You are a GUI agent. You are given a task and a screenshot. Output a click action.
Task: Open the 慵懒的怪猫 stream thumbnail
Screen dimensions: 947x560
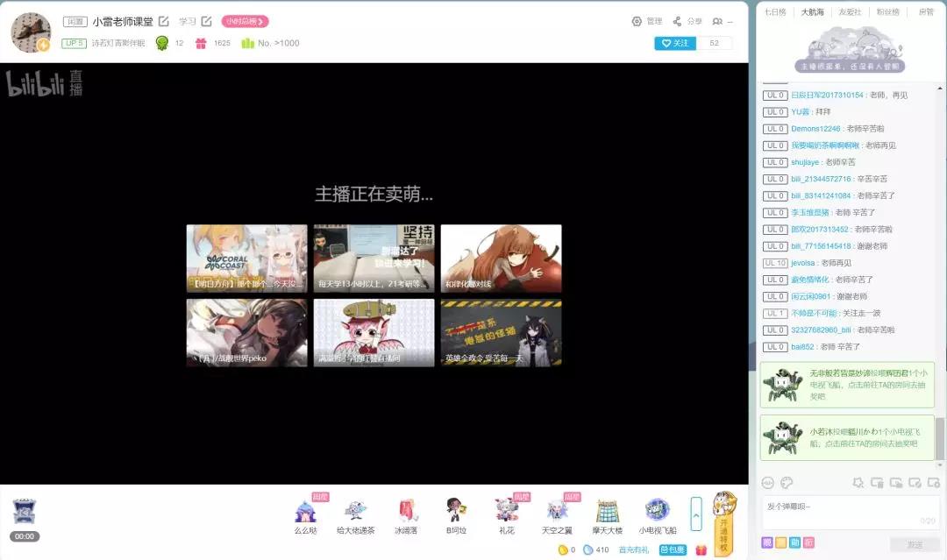[x=502, y=332]
